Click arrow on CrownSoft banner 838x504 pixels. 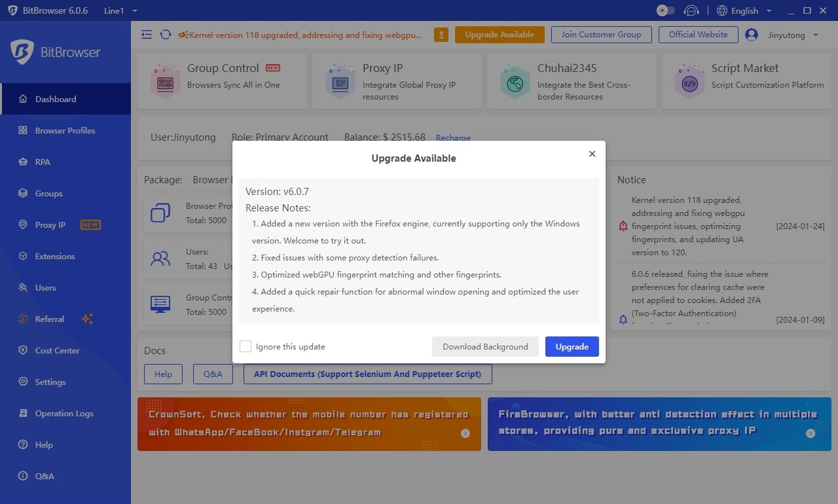(x=465, y=433)
